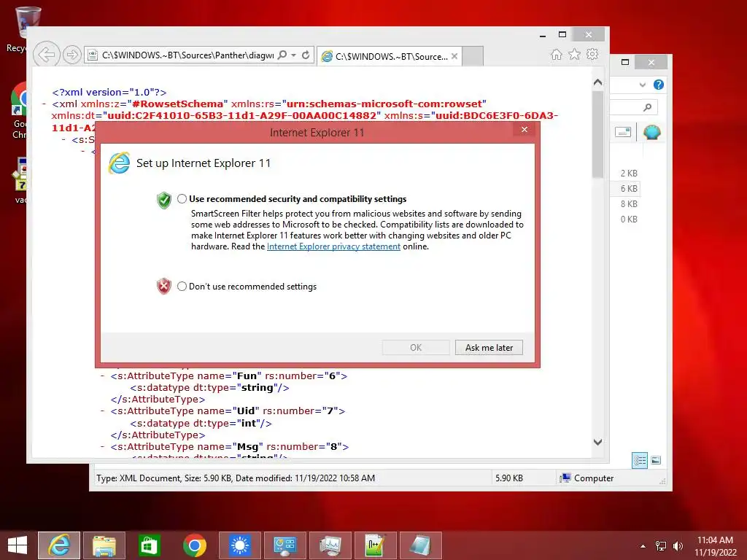Click the IE forward navigation arrow
The height and width of the screenshot is (560, 747).
pos(72,55)
